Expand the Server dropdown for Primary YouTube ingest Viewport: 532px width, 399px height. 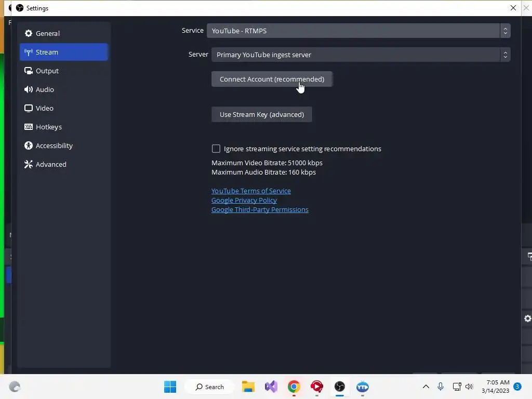(x=361, y=55)
